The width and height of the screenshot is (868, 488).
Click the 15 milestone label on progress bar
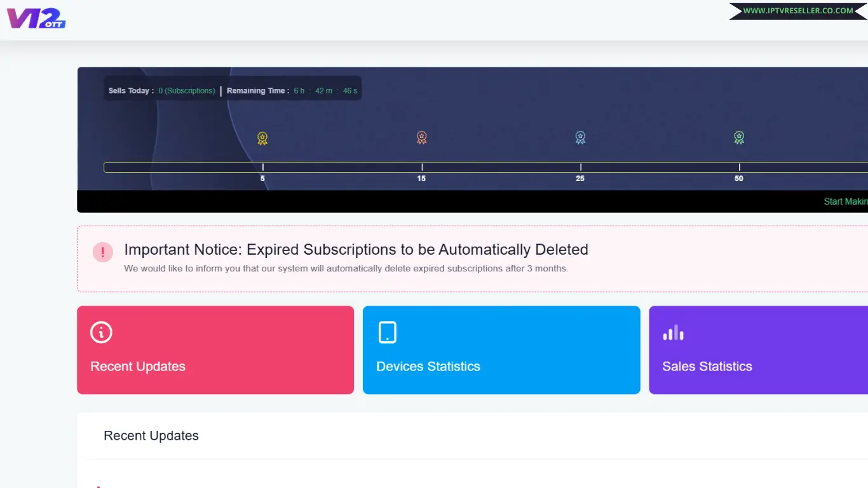421,179
